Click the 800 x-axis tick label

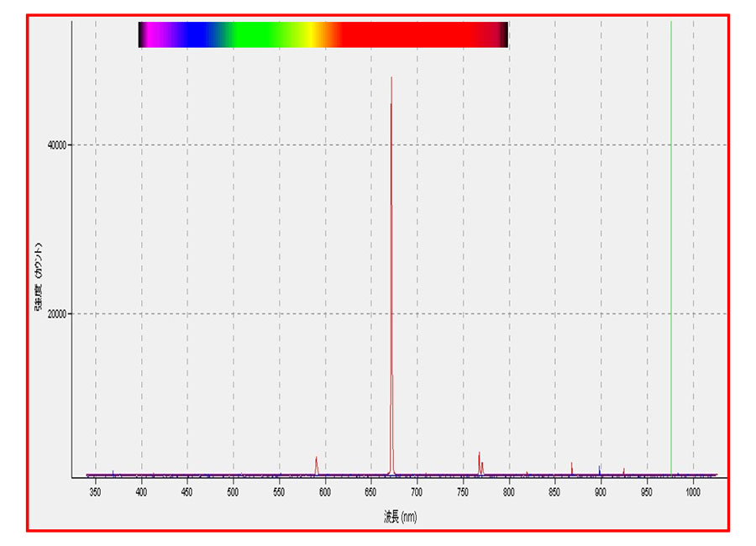pos(509,491)
